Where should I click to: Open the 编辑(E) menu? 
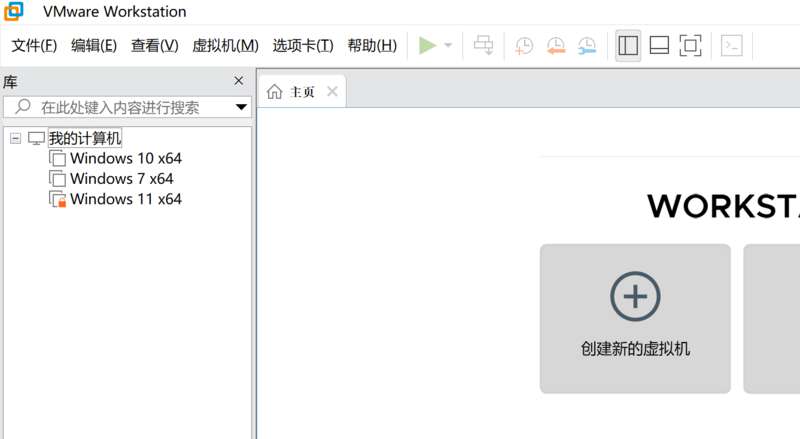[94, 45]
